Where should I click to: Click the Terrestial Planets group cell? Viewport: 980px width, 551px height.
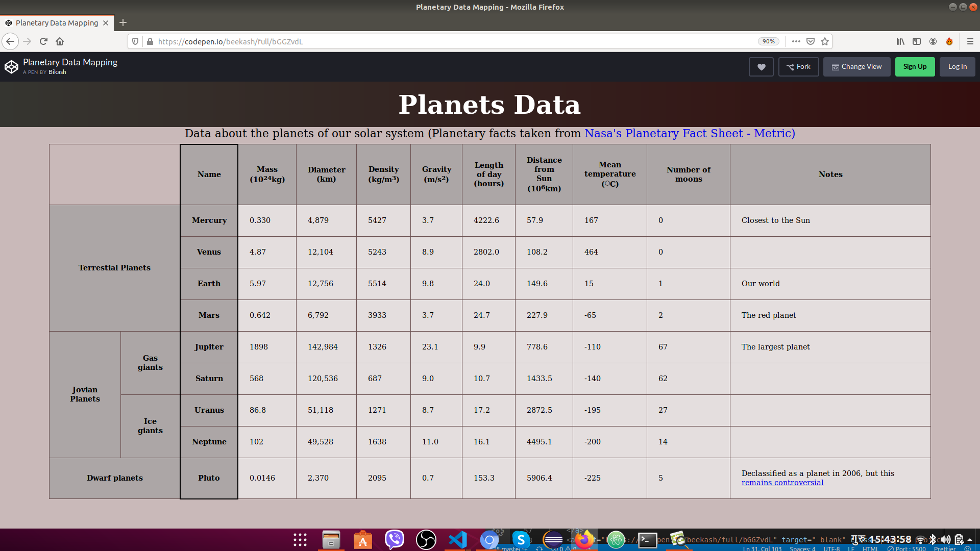114,268
